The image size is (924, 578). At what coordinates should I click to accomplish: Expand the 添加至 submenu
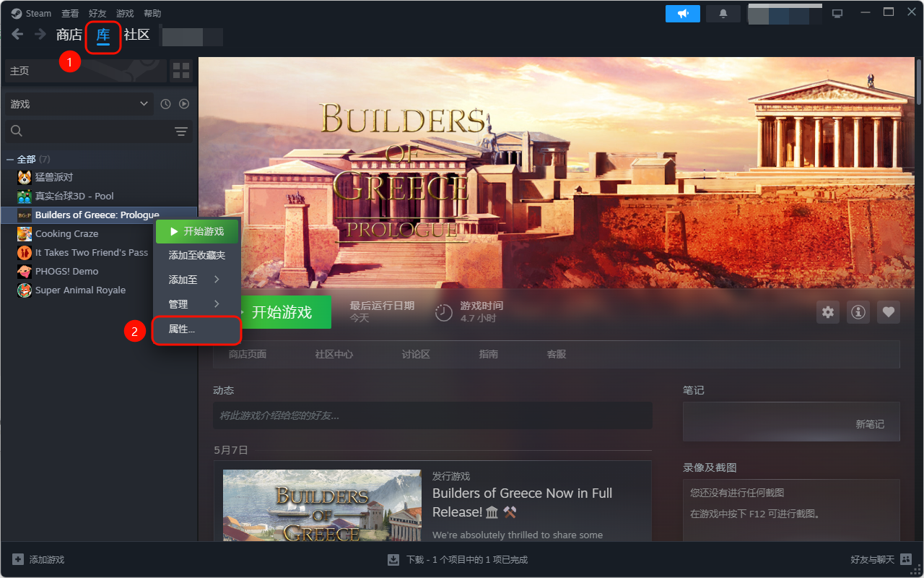pos(197,280)
